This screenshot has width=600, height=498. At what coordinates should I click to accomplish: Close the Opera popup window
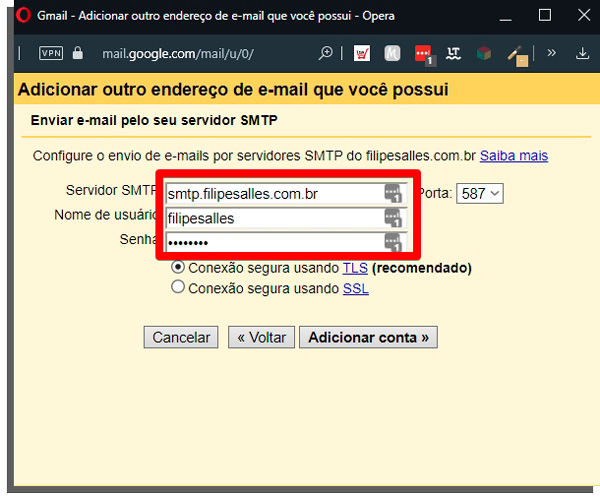point(584,15)
